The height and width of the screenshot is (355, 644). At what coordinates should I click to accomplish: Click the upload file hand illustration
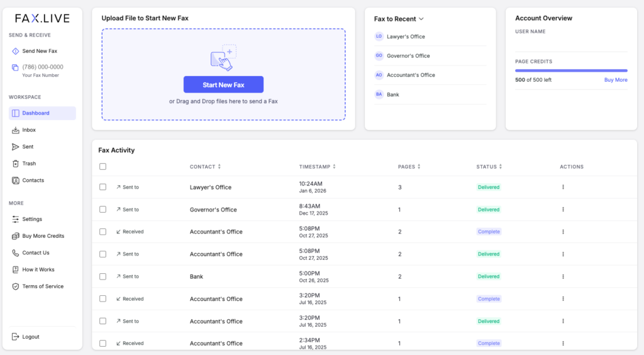tap(223, 57)
